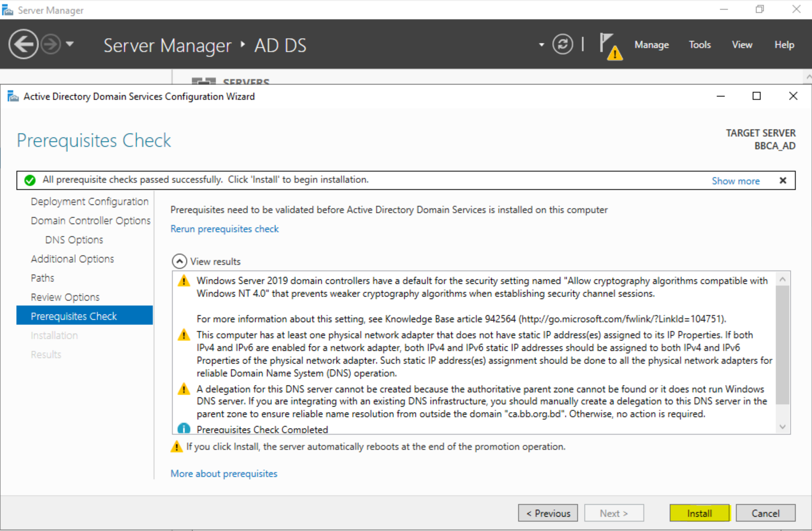Open the address bar dropdown arrow before Refresh
Image resolution: width=812 pixels, height=531 pixels.
click(541, 45)
